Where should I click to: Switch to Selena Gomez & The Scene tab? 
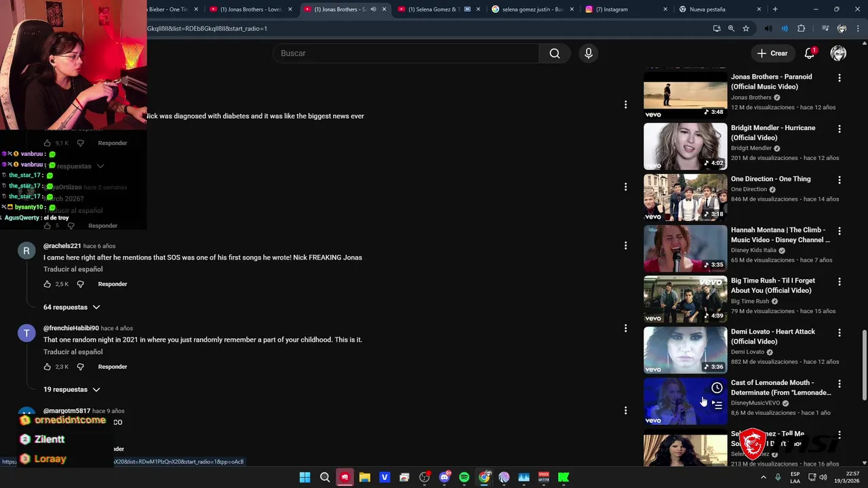click(434, 9)
